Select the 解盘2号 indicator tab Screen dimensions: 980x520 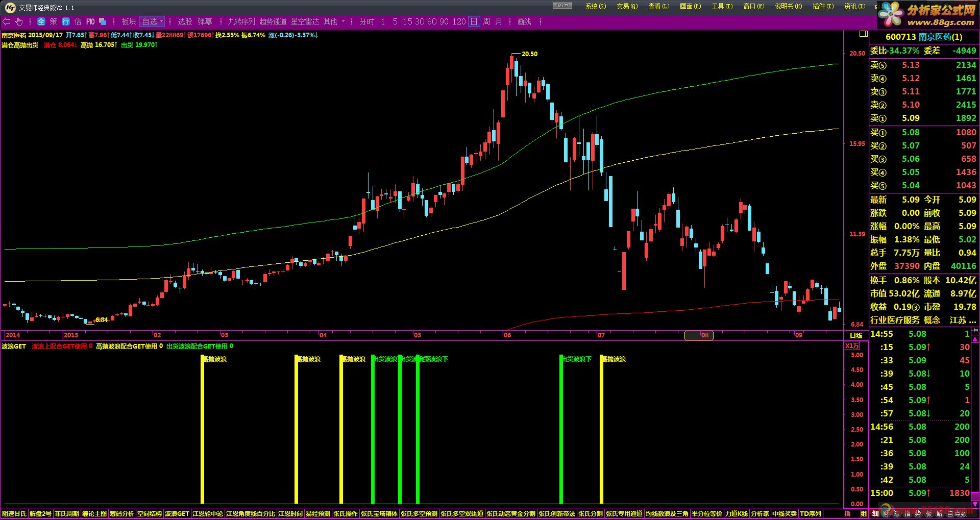pos(40,513)
